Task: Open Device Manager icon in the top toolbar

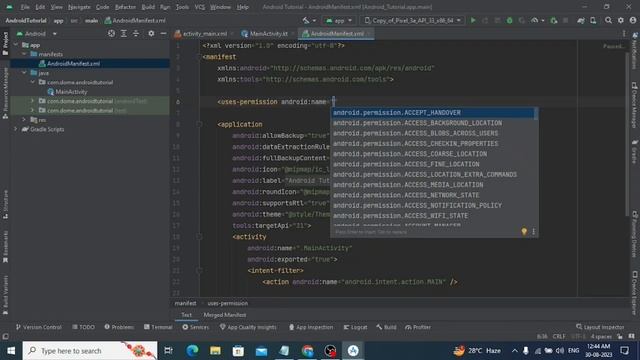Action: click(593, 20)
